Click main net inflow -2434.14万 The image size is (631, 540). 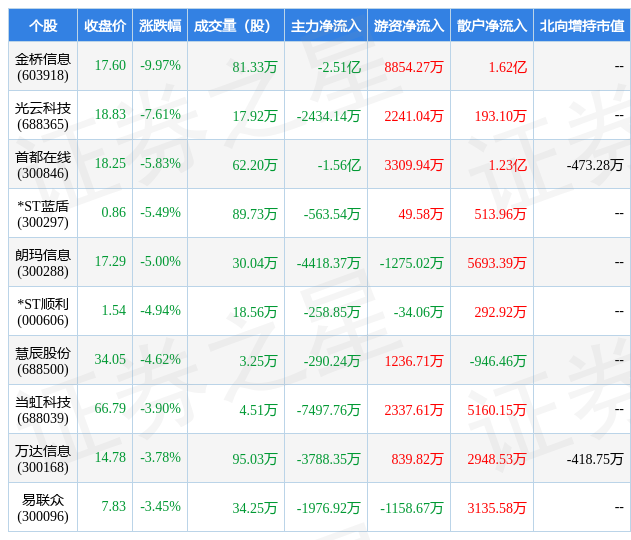(328, 116)
